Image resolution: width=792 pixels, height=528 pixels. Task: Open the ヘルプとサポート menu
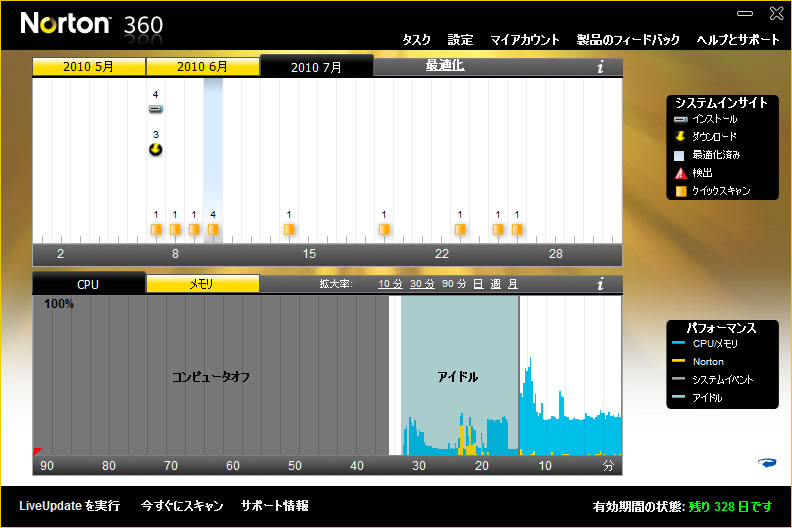(738, 40)
